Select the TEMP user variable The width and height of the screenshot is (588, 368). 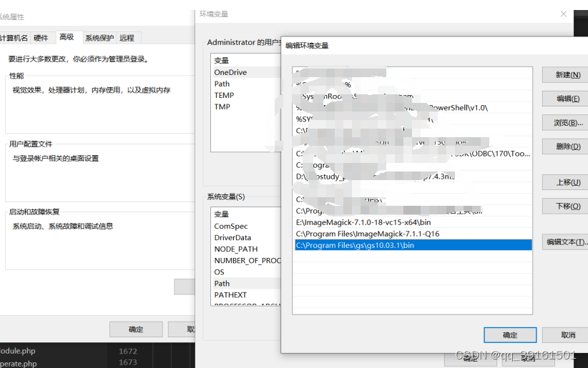click(247, 95)
